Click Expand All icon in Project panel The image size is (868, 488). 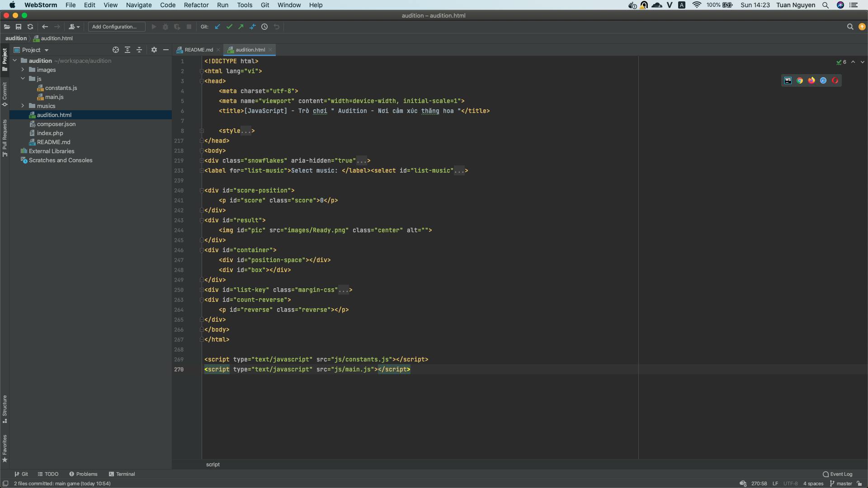point(127,50)
